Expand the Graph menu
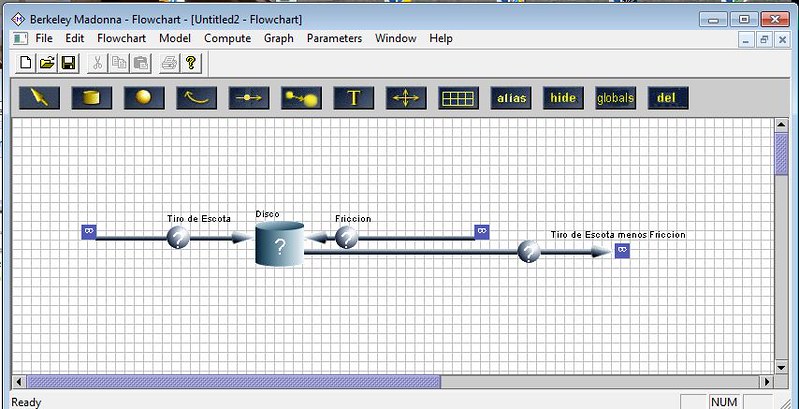Screen dimensions: 799x409 (x=278, y=38)
